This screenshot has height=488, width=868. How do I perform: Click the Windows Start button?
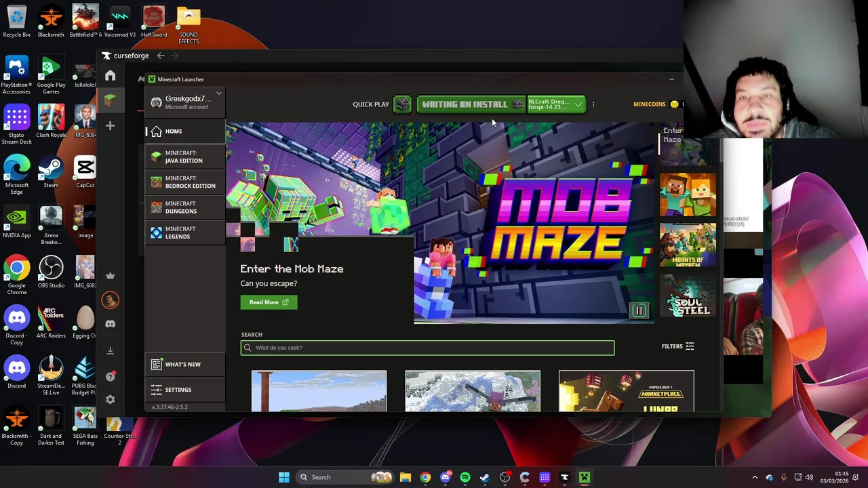coord(284,477)
